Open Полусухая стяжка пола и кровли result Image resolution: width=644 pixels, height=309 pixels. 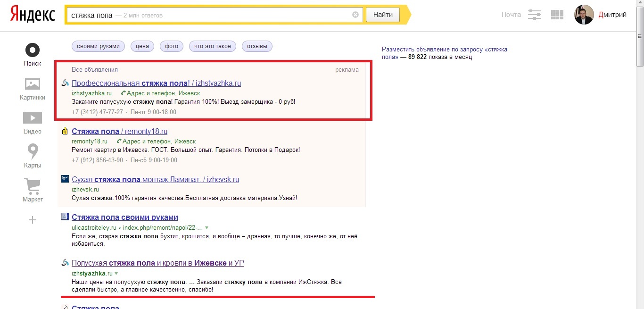pos(158,263)
